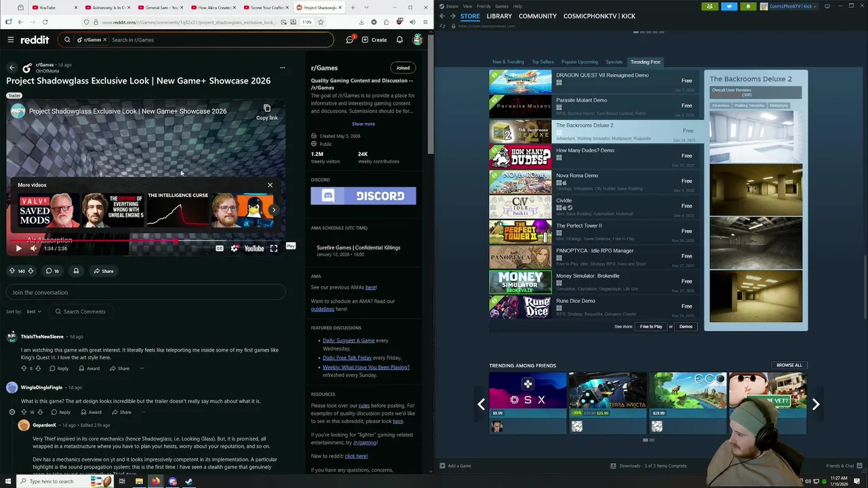Award WingleDingleFingle's comment
Image resolution: width=868 pixels, height=488 pixels.
tap(91, 412)
